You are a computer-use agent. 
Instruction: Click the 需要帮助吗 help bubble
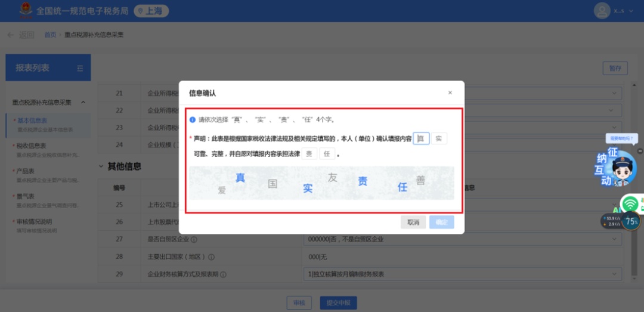pos(621,139)
